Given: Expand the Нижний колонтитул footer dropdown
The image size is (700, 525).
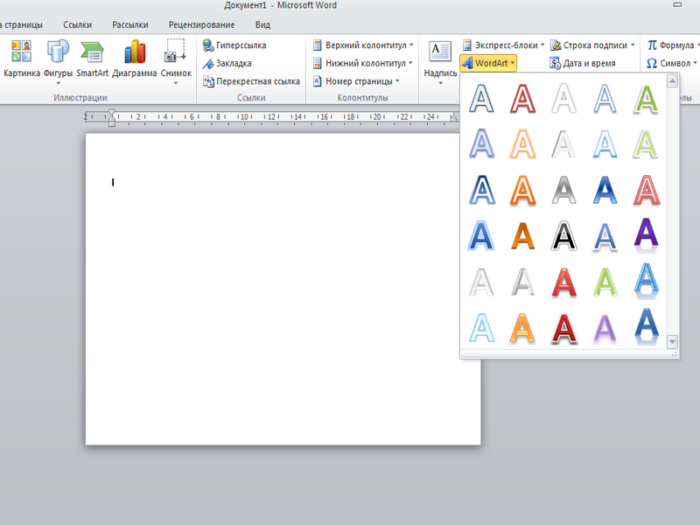Looking at the screenshot, I should 362,63.
